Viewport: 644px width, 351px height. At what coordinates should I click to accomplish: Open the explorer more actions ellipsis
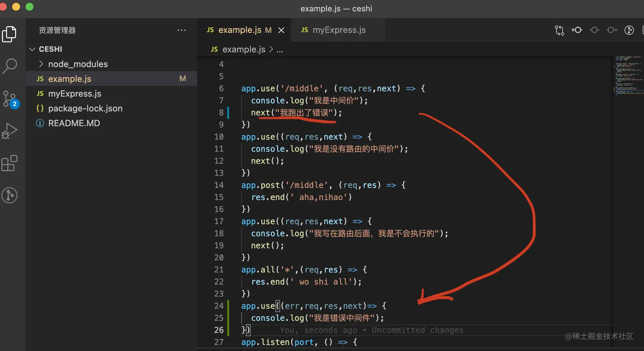pyautogui.click(x=181, y=30)
